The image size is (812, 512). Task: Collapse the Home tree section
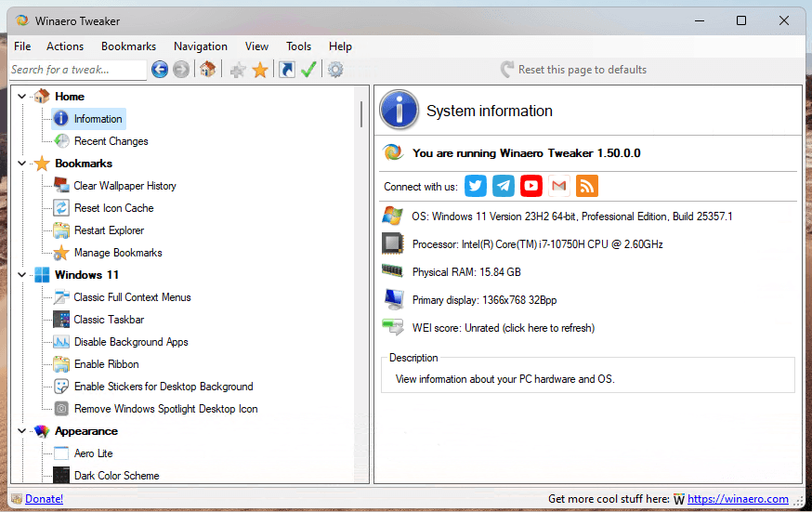(22, 97)
